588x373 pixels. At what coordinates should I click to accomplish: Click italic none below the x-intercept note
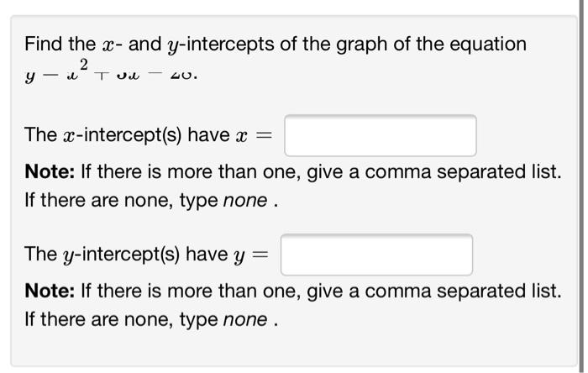pos(245,201)
